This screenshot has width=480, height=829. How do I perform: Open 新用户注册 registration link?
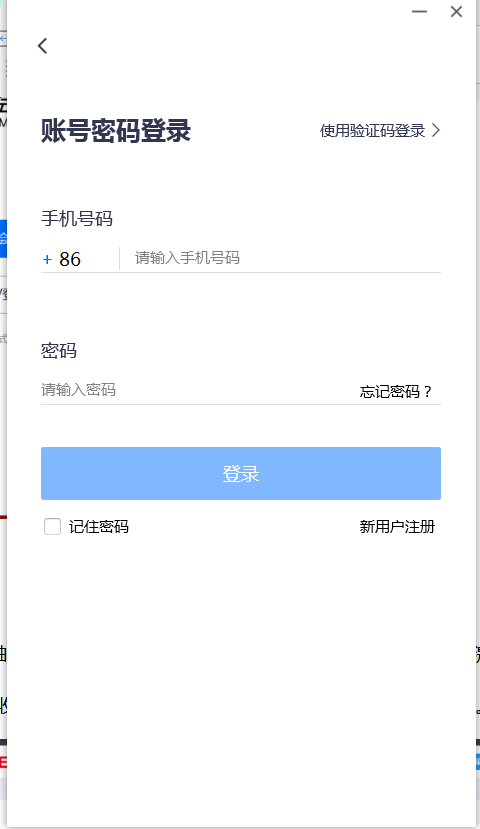[397, 527]
